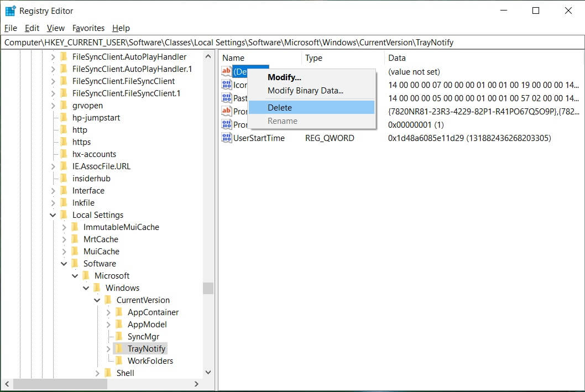Open the Favorites menu

click(x=88, y=28)
